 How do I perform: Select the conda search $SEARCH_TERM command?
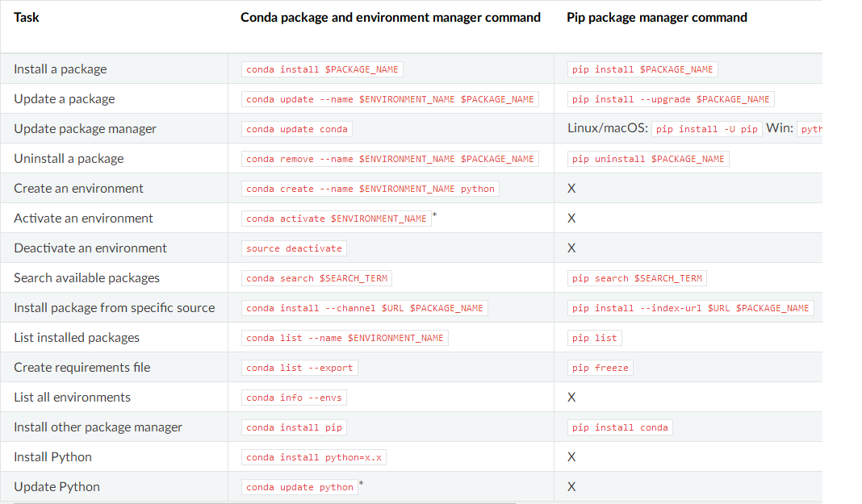pos(316,277)
